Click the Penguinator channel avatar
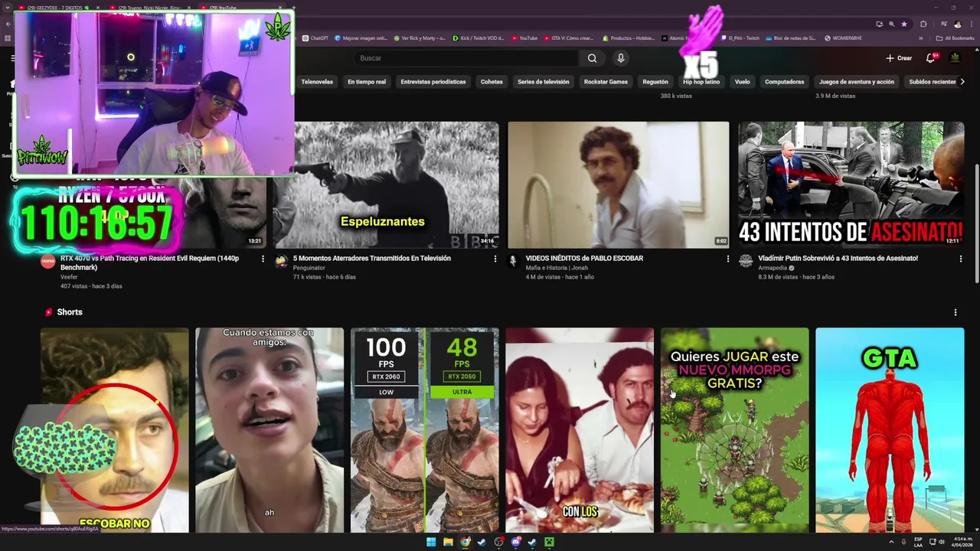980x551 pixels. 281,261
